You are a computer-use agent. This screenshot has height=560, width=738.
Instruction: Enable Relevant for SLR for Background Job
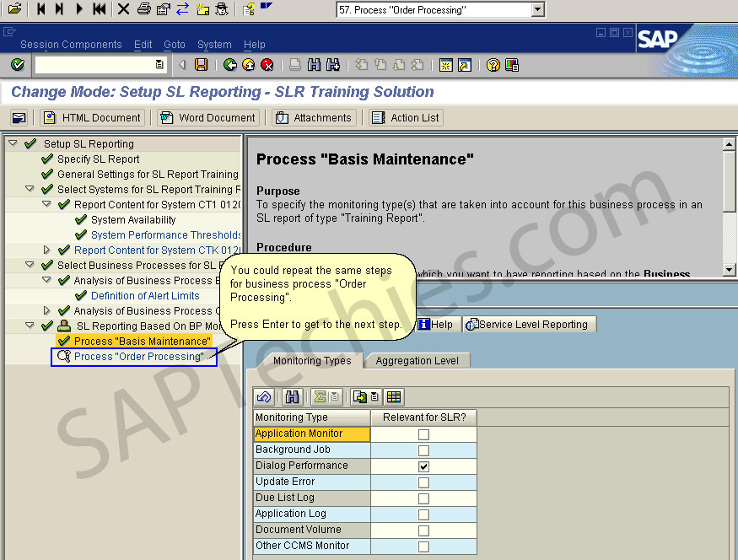point(423,450)
